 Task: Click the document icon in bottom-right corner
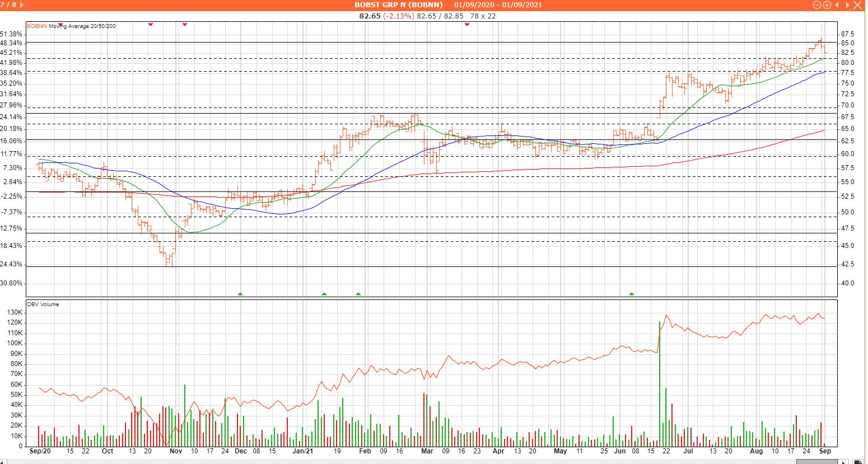click(x=857, y=461)
